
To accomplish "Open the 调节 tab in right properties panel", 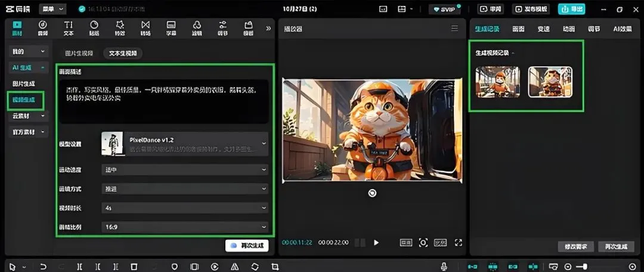I will coord(593,29).
